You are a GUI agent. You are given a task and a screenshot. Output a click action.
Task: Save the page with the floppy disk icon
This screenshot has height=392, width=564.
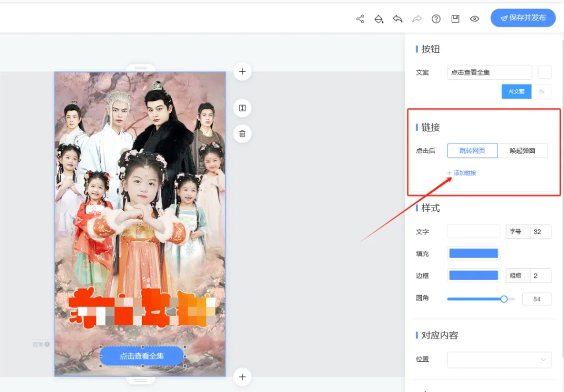(455, 19)
